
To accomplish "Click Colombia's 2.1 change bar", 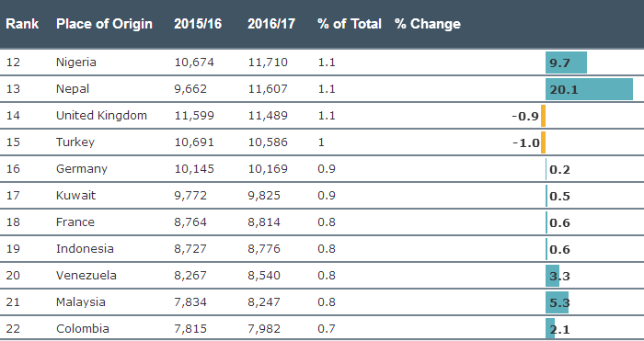I will [550, 329].
